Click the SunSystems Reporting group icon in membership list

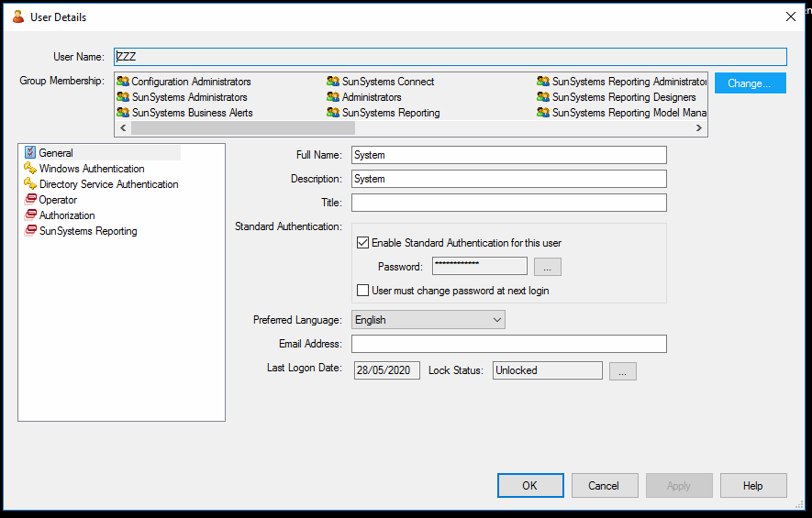pos(333,112)
